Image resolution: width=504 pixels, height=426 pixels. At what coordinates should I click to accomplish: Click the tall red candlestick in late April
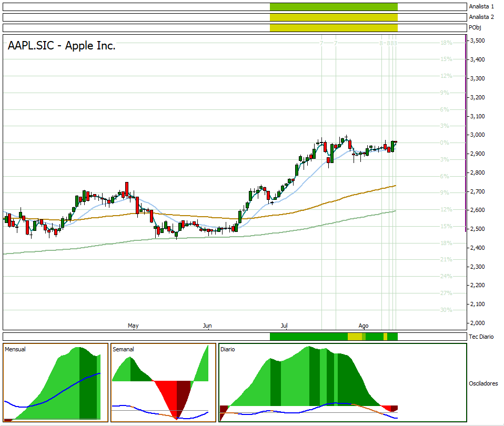[x=127, y=189]
